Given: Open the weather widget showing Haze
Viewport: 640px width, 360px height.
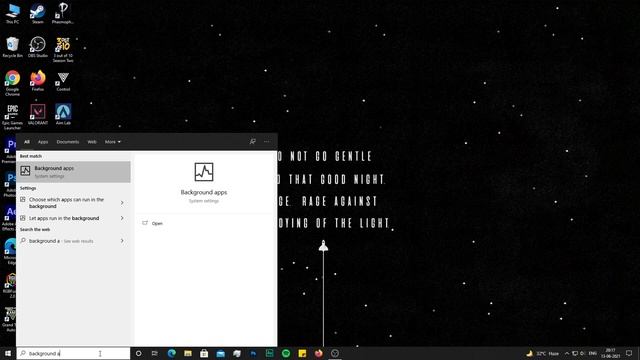Looking at the screenshot, I should [x=542, y=353].
